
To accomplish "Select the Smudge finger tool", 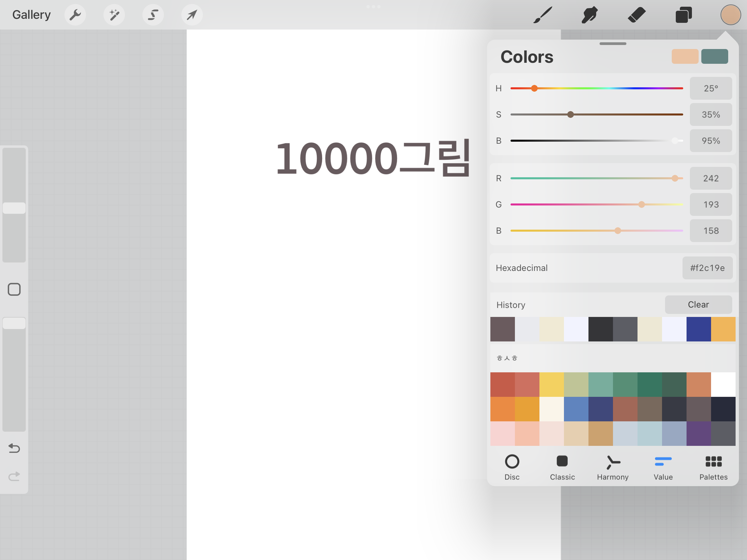I will pos(589,15).
